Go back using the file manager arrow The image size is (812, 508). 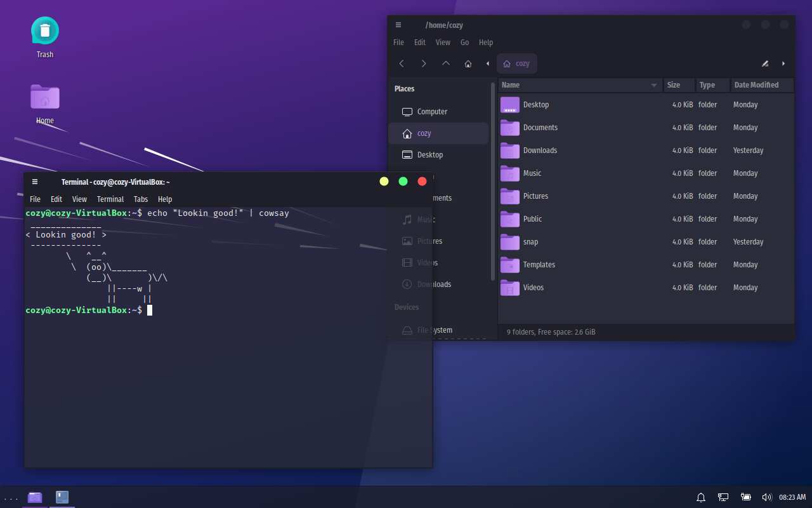(402, 63)
